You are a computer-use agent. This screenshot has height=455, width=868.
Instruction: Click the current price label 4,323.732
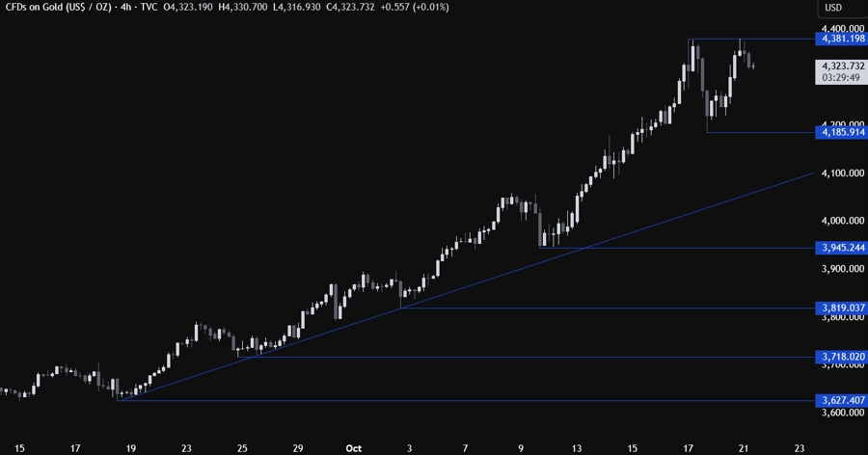tap(841, 66)
